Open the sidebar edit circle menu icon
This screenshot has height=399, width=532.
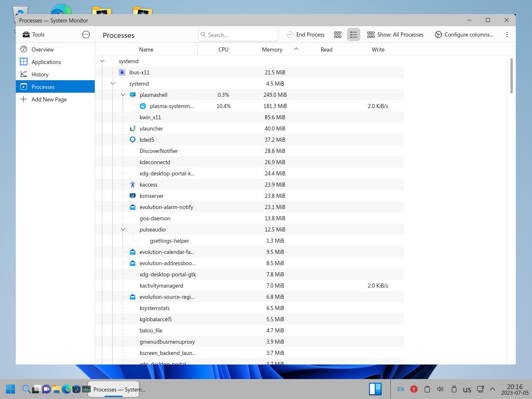86,35
